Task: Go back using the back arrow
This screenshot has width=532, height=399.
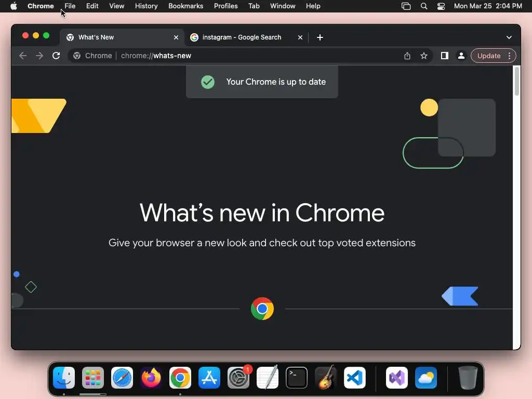Action: pos(23,56)
